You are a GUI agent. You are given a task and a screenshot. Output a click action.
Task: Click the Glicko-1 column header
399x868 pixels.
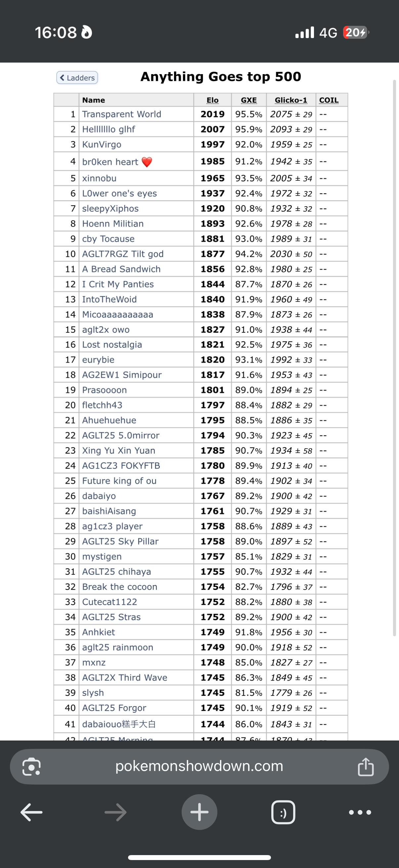[291, 100]
